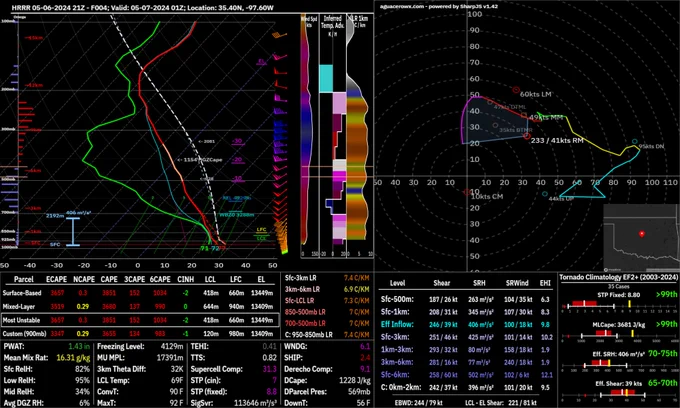This screenshot has height=408, width=680.
Task: Click the 'STP Fixed: 8.80' climatology label
Action: point(618,295)
